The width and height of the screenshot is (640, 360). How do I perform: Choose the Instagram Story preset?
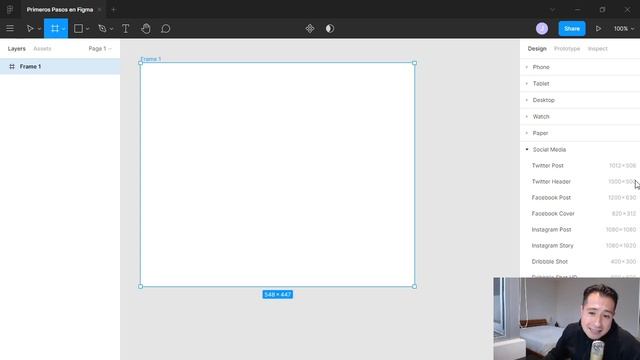pos(580,245)
